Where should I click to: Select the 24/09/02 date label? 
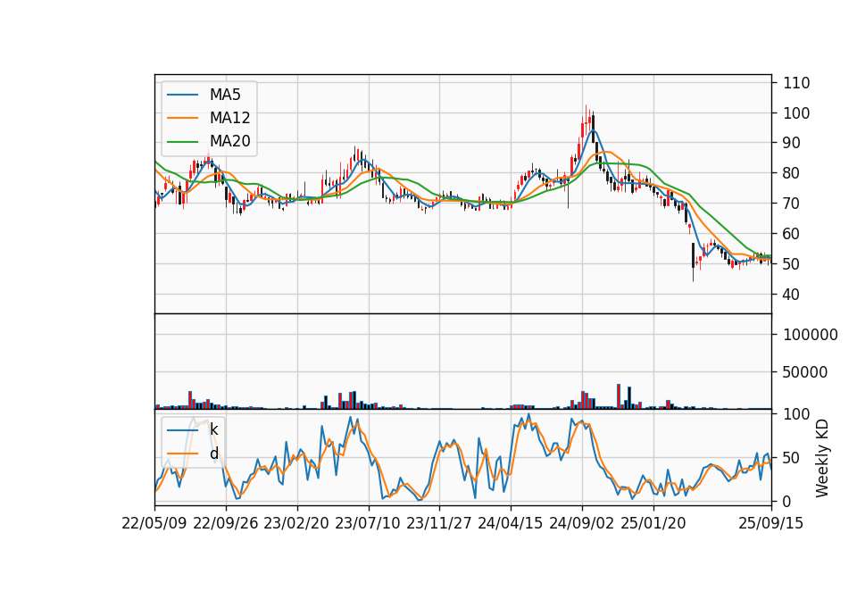(x=581, y=523)
